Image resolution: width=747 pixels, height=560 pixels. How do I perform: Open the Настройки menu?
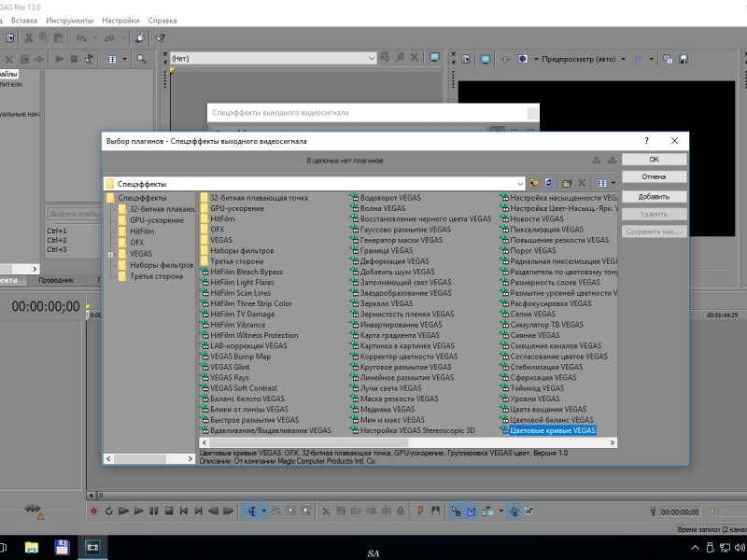pos(120,21)
